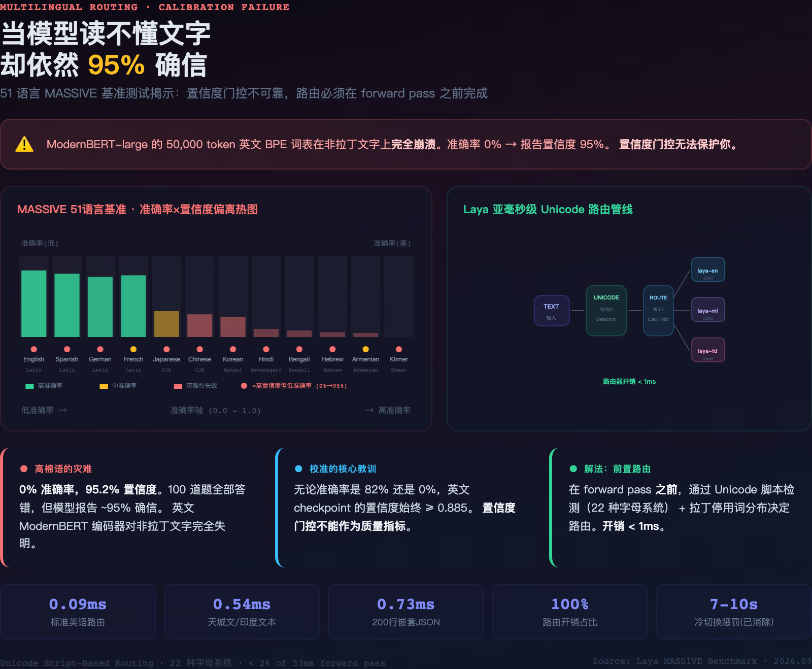Click the yellow 中准确率 legend swatch
Image resolution: width=812 pixels, height=669 pixels.
[104, 386]
